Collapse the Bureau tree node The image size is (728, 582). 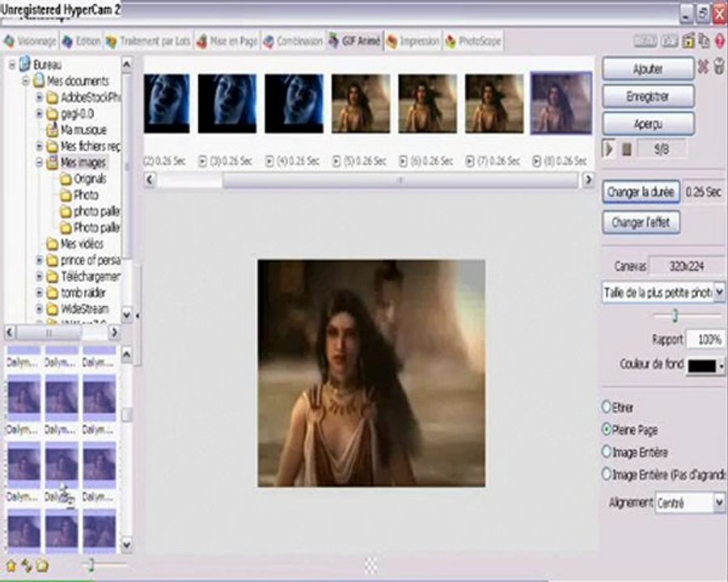(x=12, y=65)
